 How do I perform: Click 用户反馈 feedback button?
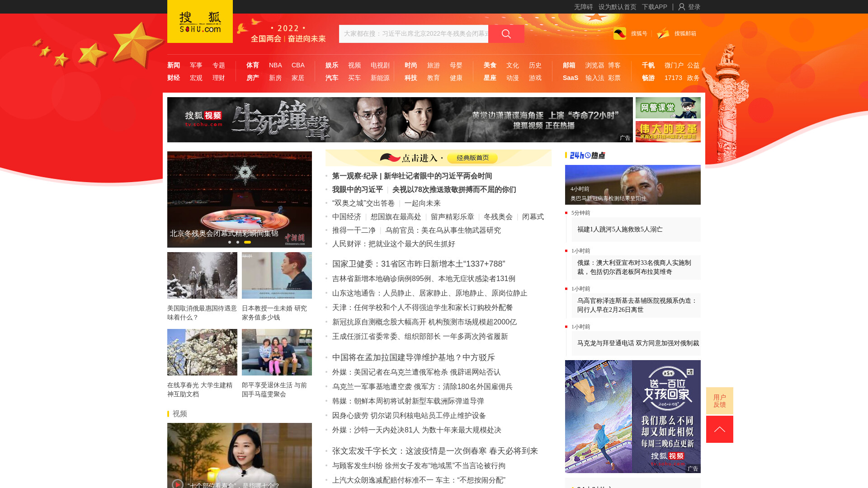pos(720,401)
